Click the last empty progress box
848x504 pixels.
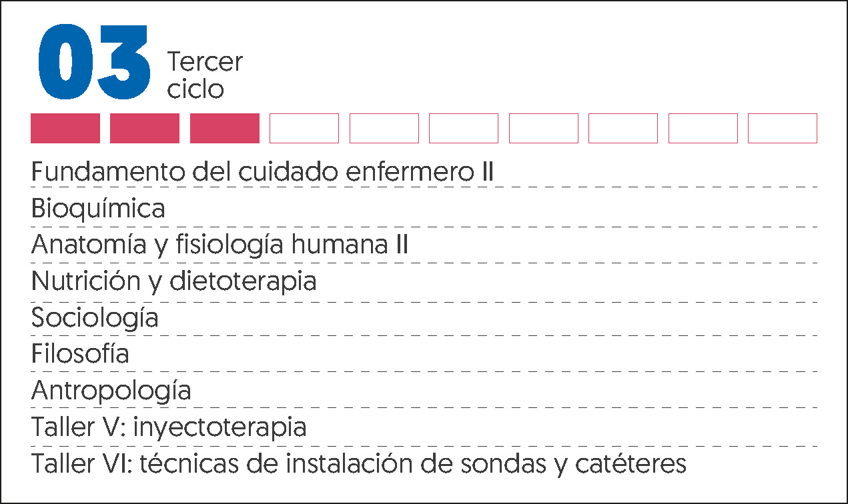[783, 128]
